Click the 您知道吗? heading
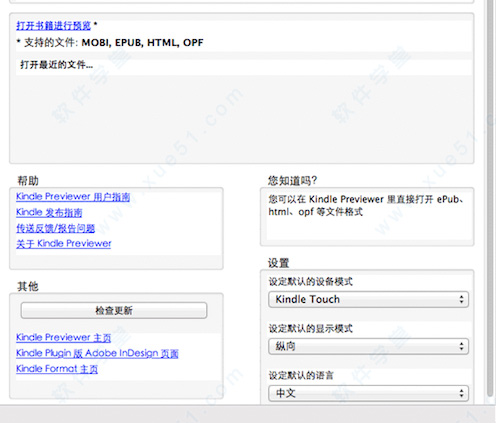496x423 pixels. point(292,181)
